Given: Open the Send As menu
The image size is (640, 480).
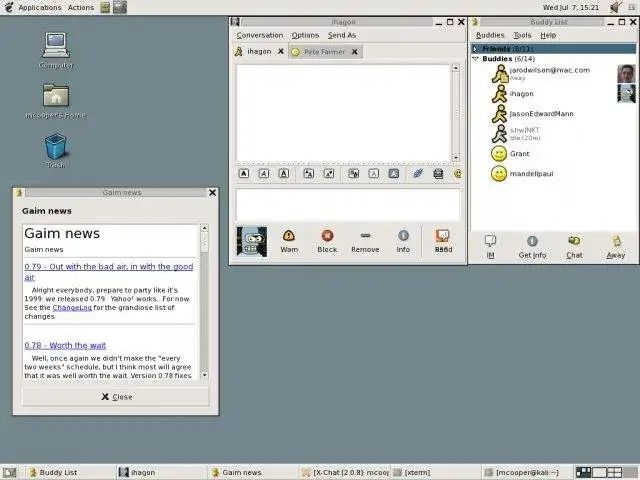Looking at the screenshot, I should click(342, 35).
